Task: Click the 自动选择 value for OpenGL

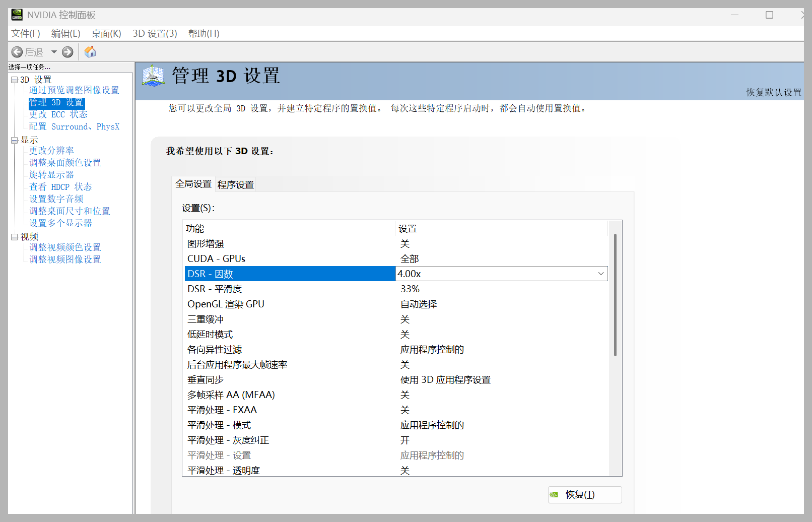Action: coord(419,304)
